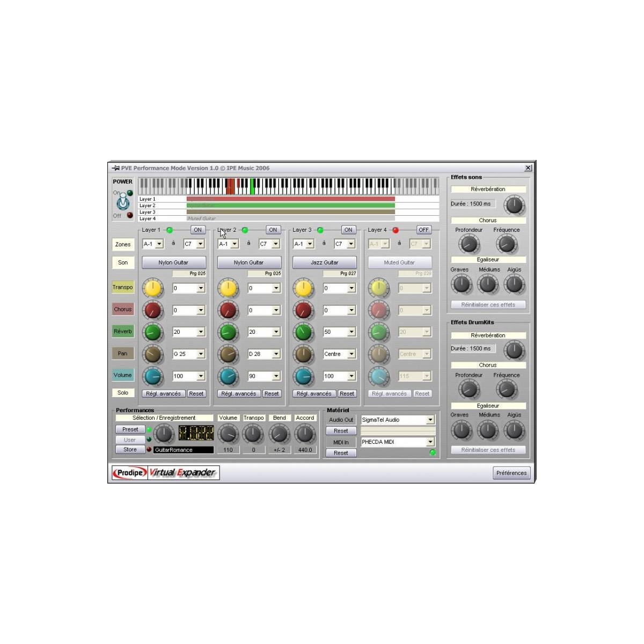Click the preset selection knob beside Preset
This screenshot has height=644, width=644.
click(x=164, y=434)
